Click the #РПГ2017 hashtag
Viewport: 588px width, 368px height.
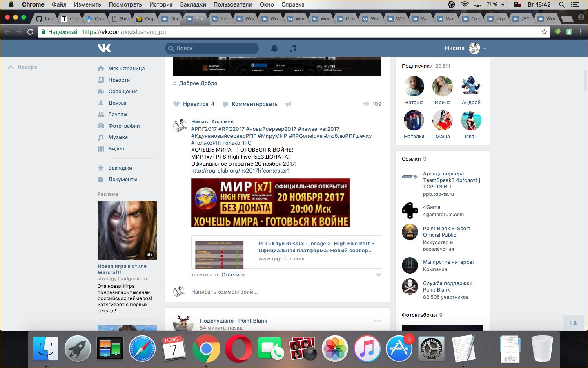pos(204,129)
